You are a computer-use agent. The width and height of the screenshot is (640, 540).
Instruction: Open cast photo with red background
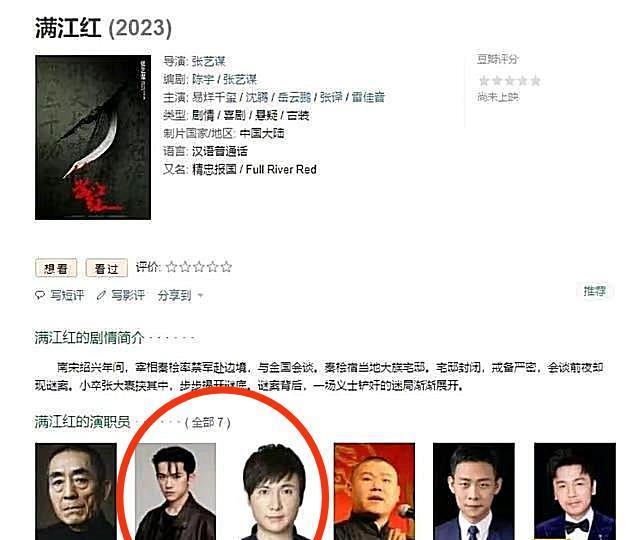point(374,491)
